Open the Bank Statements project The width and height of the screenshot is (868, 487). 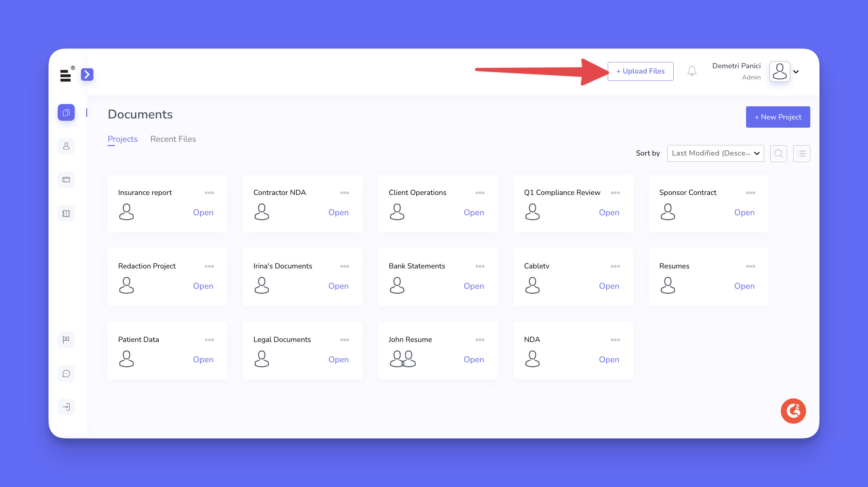(473, 286)
